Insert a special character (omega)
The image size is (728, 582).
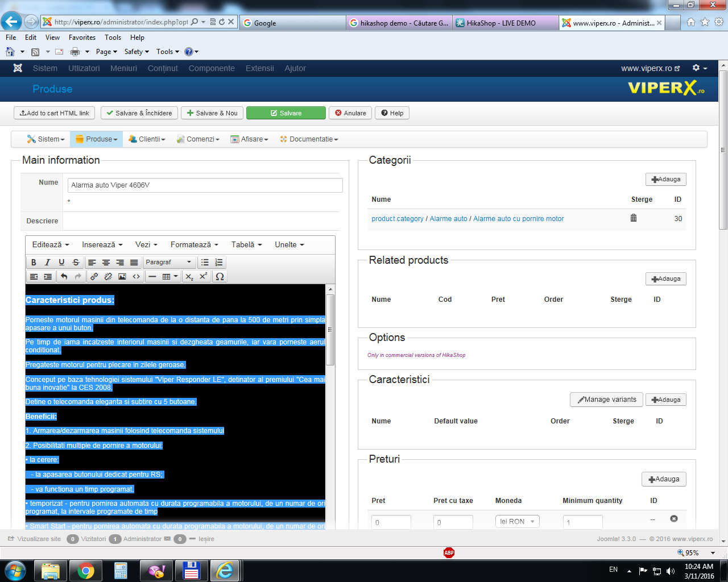click(x=220, y=276)
